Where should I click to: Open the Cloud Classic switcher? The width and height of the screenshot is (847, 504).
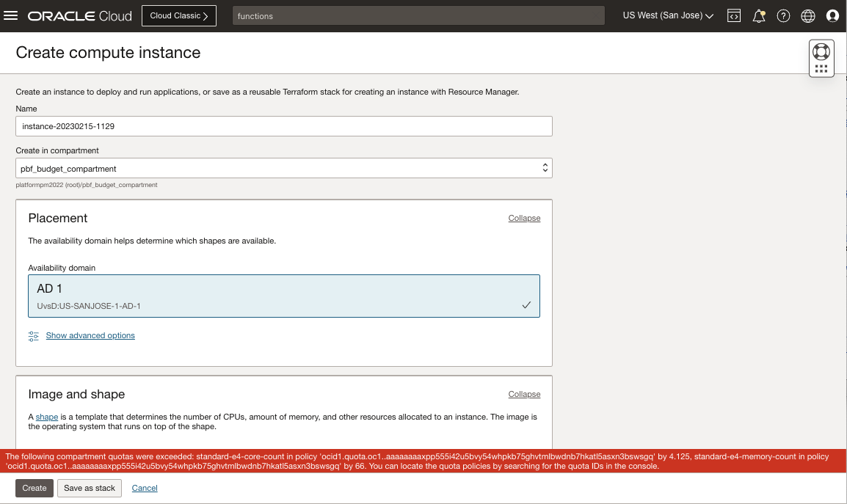click(x=178, y=15)
